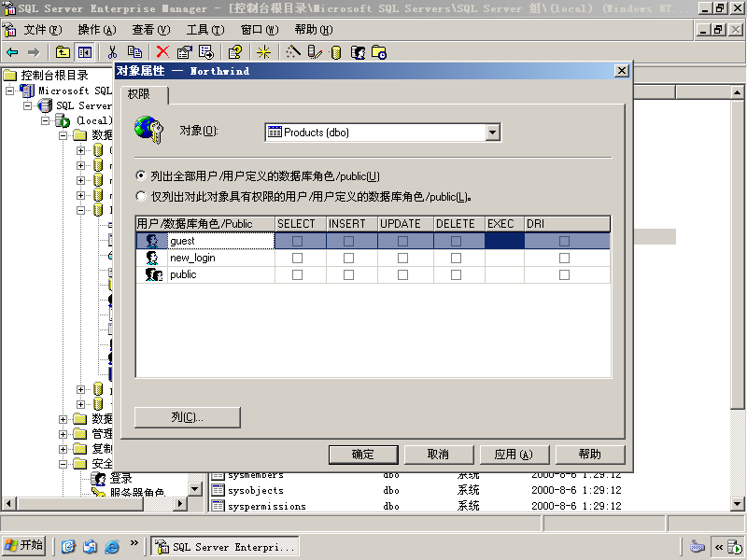Click the Show Desktop quick launch icon
Screen dimensions: 747x560
[68, 546]
